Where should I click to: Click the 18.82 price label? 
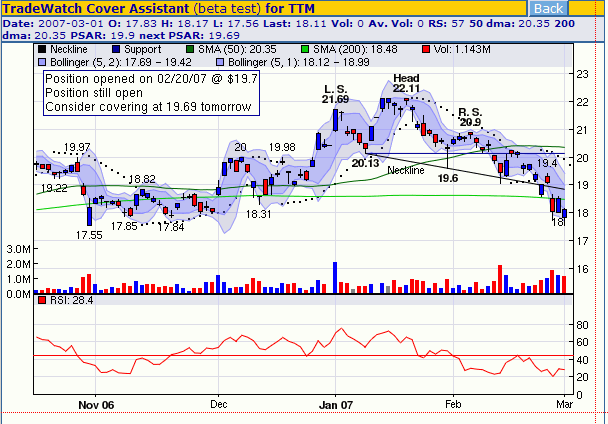(142, 179)
